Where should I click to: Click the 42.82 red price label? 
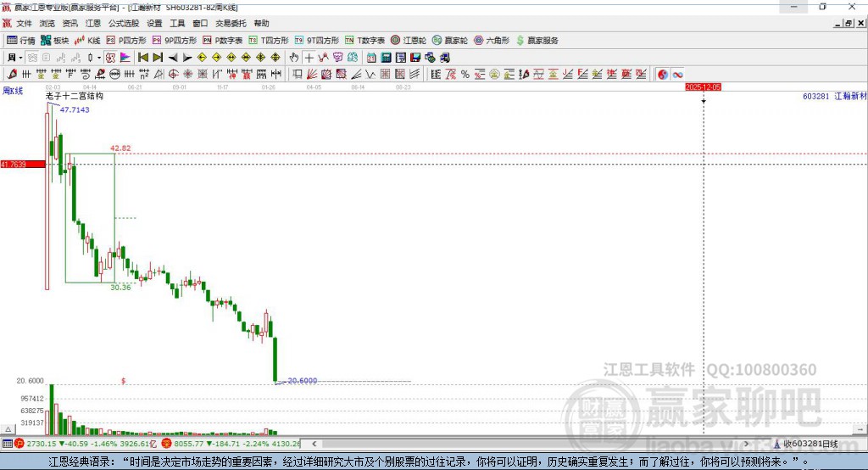[x=120, y=148]
